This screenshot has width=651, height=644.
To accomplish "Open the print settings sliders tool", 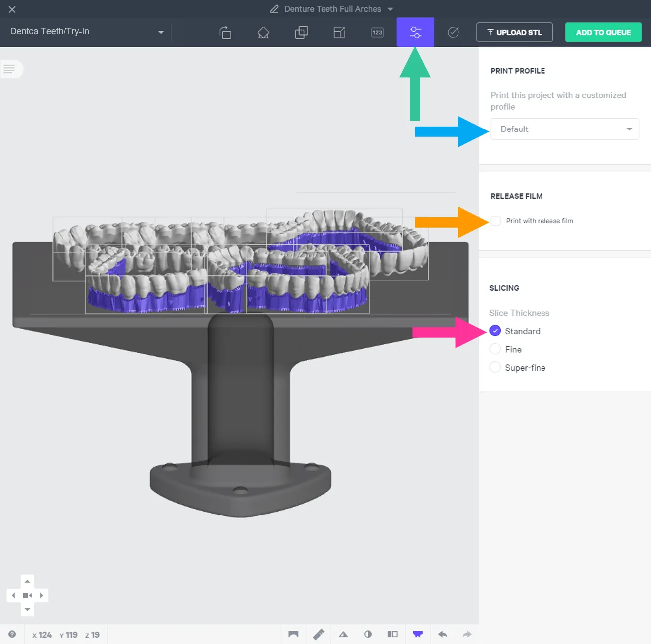I will [416, 32].
